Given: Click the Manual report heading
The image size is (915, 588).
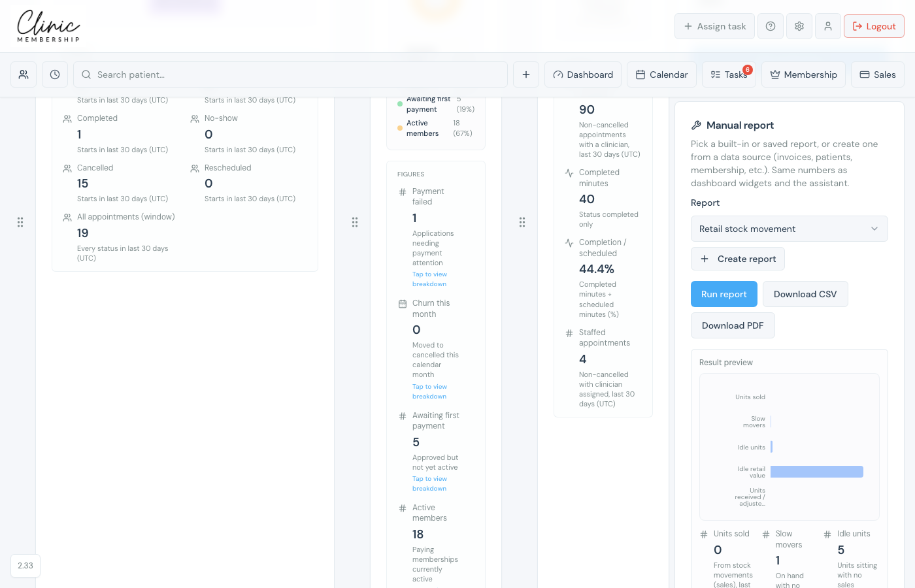Looking at the screenshot, I should click(x=740, y=125).
